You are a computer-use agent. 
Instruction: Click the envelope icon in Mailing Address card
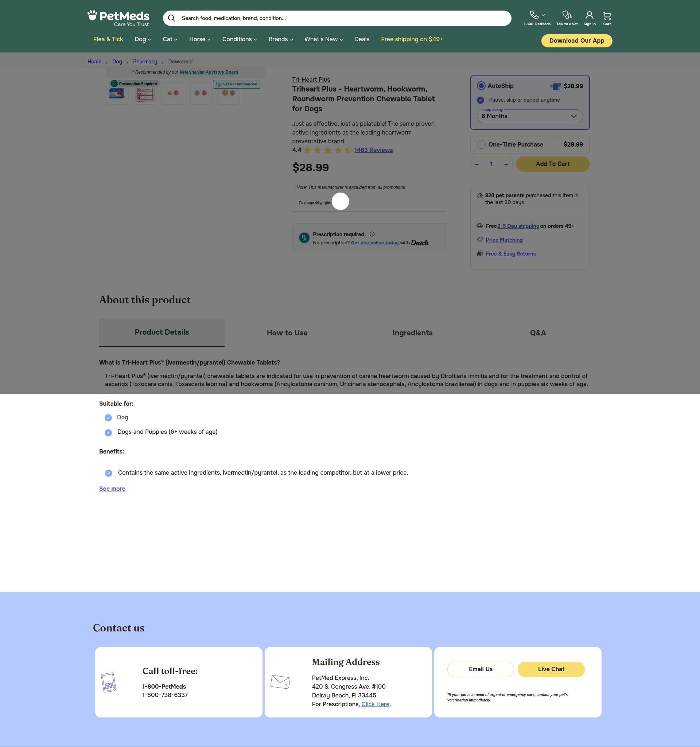click(280, 682)
